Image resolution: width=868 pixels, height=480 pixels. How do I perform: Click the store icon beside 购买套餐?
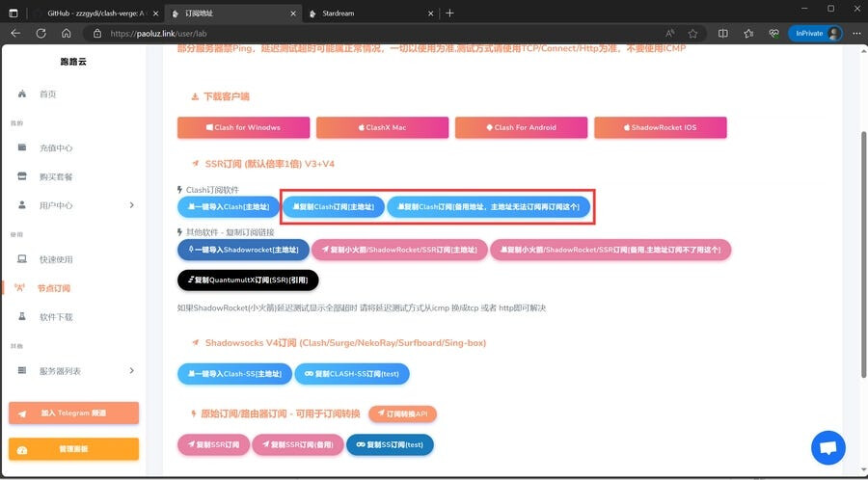pos(22,175)
